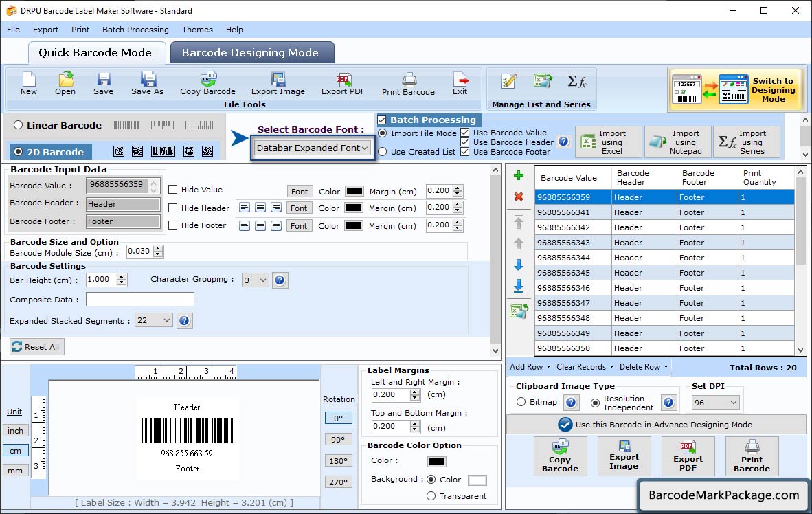Select Use Created List option
This screenshot has height=514, width=812.
(x=382, y=152)
